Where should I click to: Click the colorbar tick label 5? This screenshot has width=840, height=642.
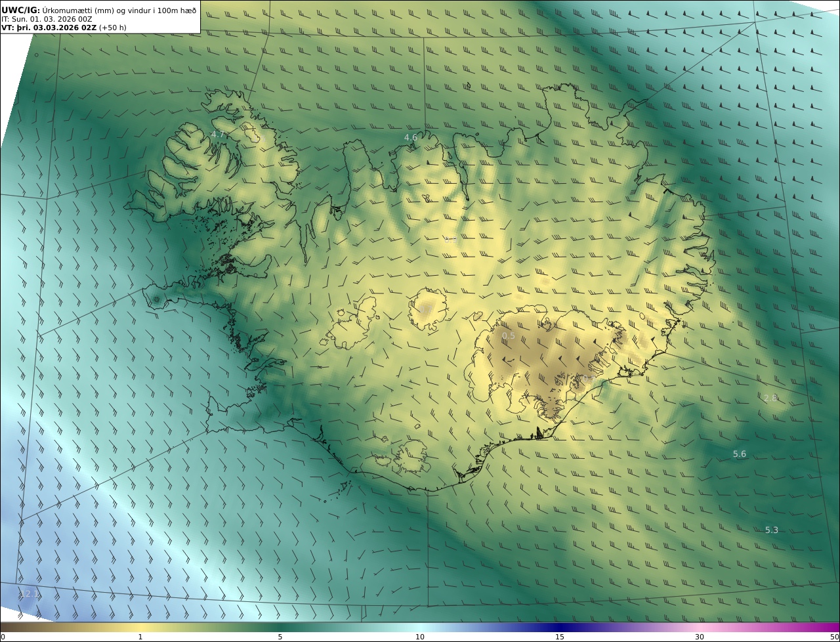(280, 637)
